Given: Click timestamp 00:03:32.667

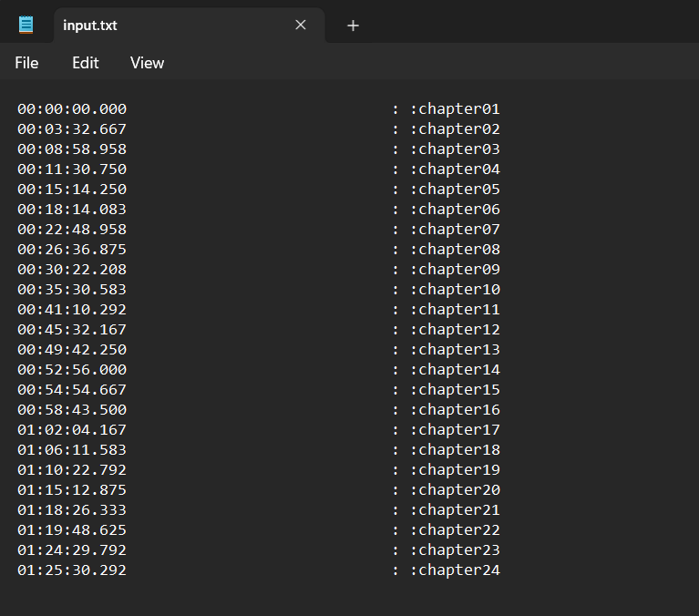Looking at the screenshot, I should (x=72, y=128).
